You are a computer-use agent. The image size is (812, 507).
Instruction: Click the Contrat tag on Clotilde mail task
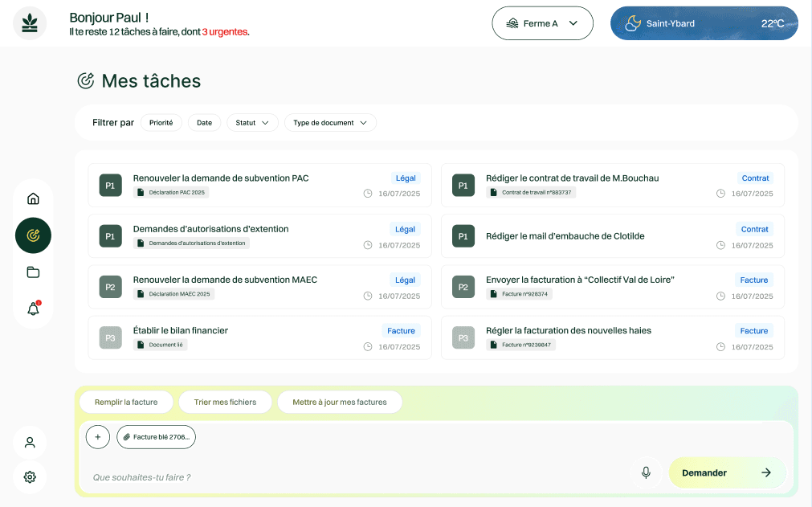pyautogui.click(x=754, y=229)
